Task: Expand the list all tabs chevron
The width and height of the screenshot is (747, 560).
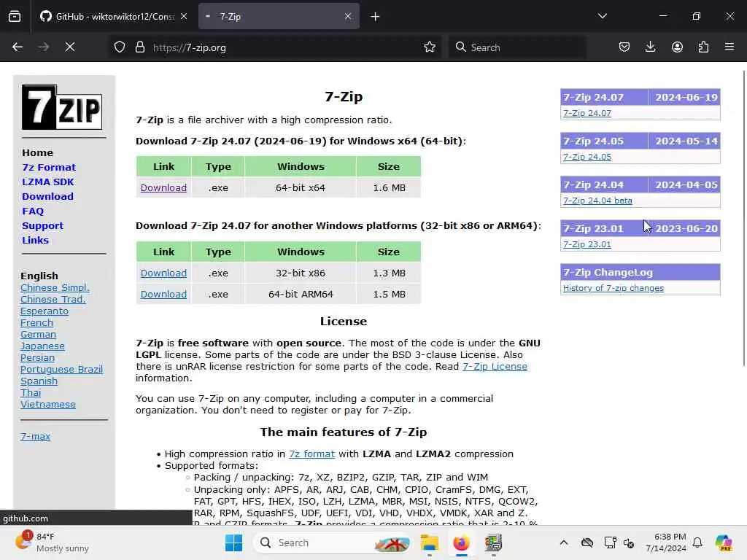Action: [602, 17]
